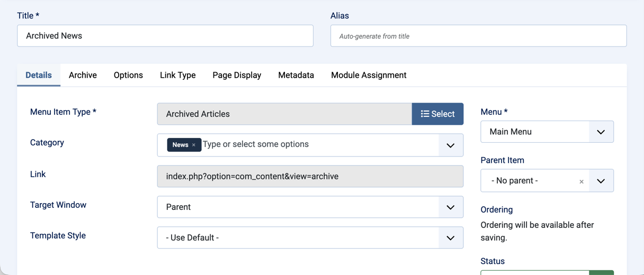Click the Status label
The height and width of the screenshot is (275, 644).
pyautogui.click(x=493, y=261)
